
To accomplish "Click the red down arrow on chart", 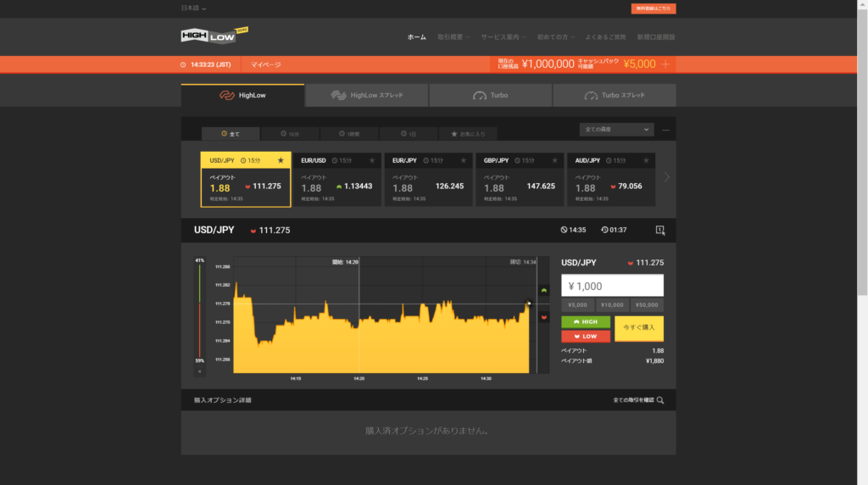I will (544, 317).
